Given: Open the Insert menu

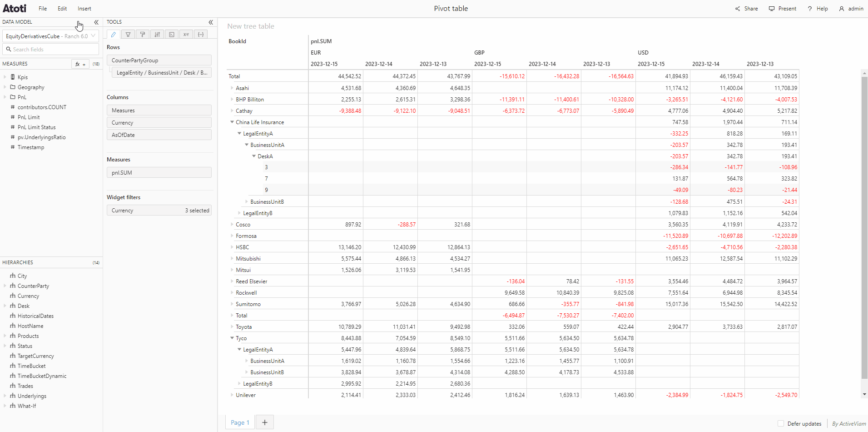Looking at the screenshot, I should [x=84, y=9].
